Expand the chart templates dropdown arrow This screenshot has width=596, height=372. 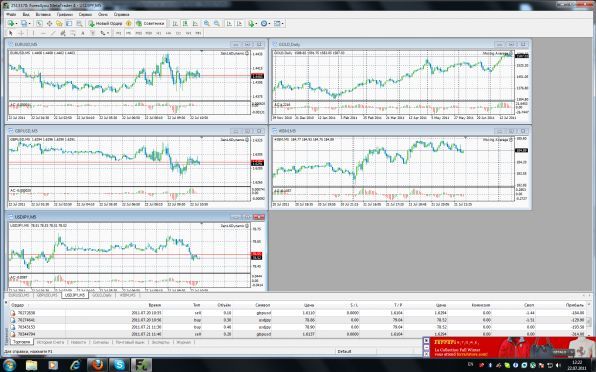283,24
